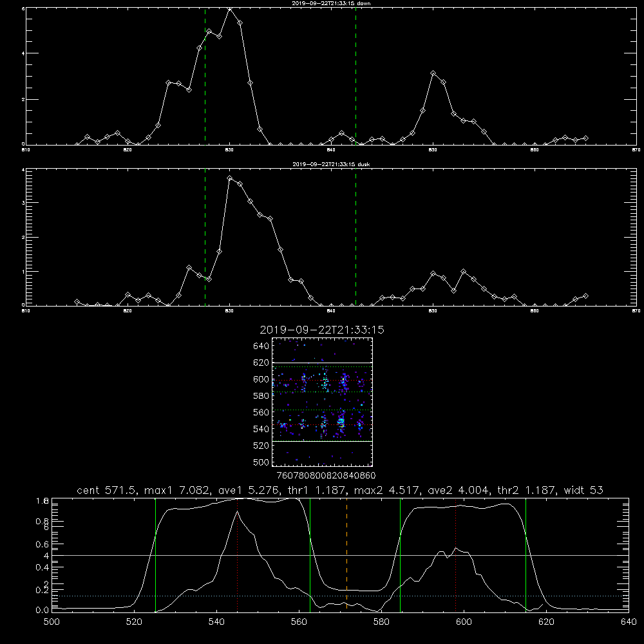Click the 'thr2 1.187' value

(x=527, y=490)
